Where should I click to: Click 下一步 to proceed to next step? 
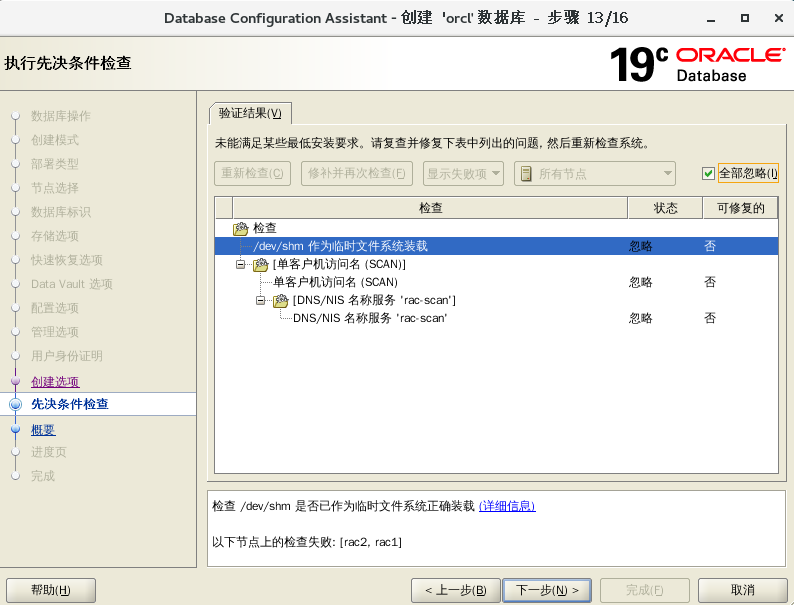point(546,590)
